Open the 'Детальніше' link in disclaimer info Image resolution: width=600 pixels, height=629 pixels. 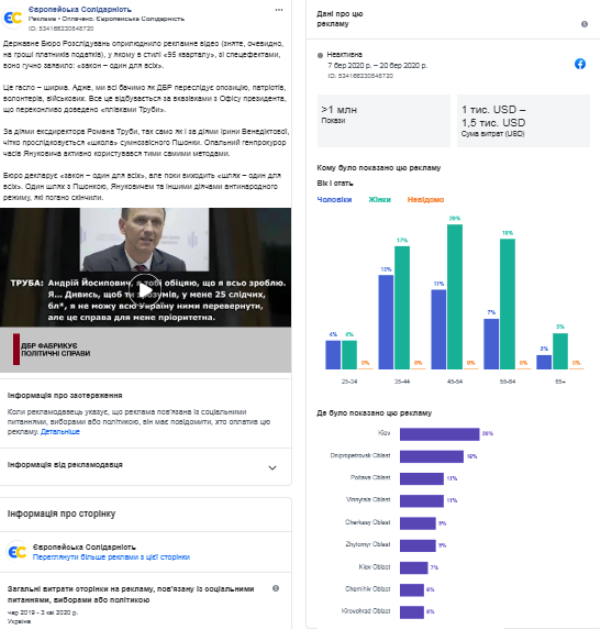[60, 432]
